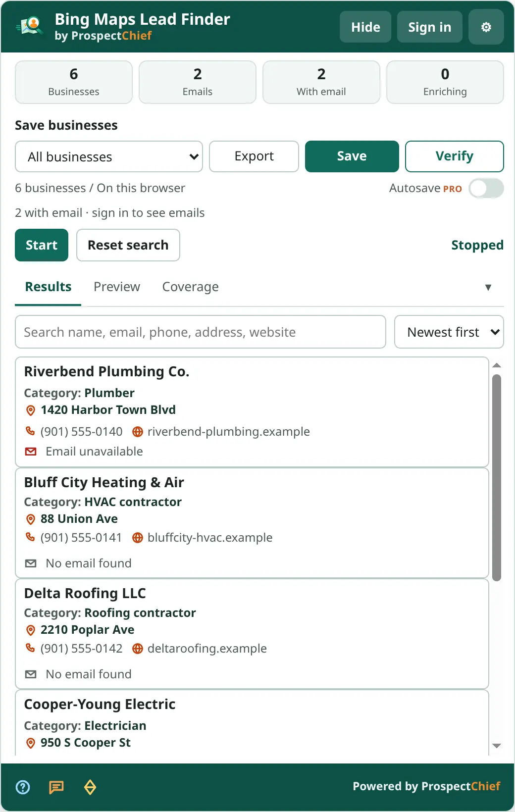
Task: Click phone number (901) 555-0140
Action: click(x=81, y=432)
